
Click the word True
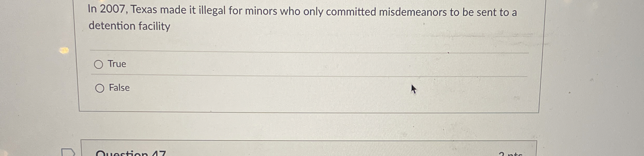pyautogui.click(x=117, y=64)
